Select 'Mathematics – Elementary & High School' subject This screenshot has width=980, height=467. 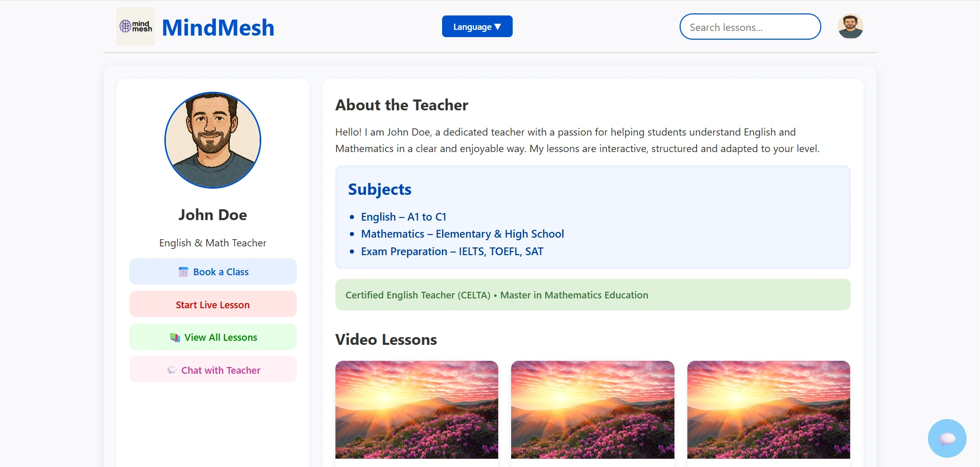point(463,234)
